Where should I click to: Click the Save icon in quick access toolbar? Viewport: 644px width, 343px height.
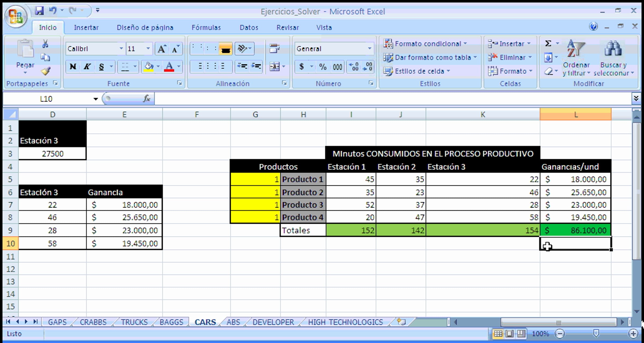tap(39, 11)
